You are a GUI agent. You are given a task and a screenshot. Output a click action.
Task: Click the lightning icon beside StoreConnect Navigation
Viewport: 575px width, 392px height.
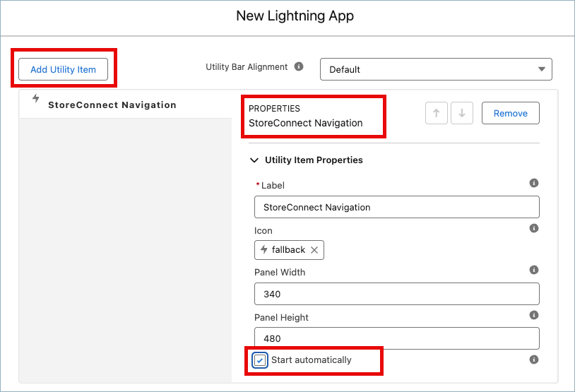tap(36, 98)
